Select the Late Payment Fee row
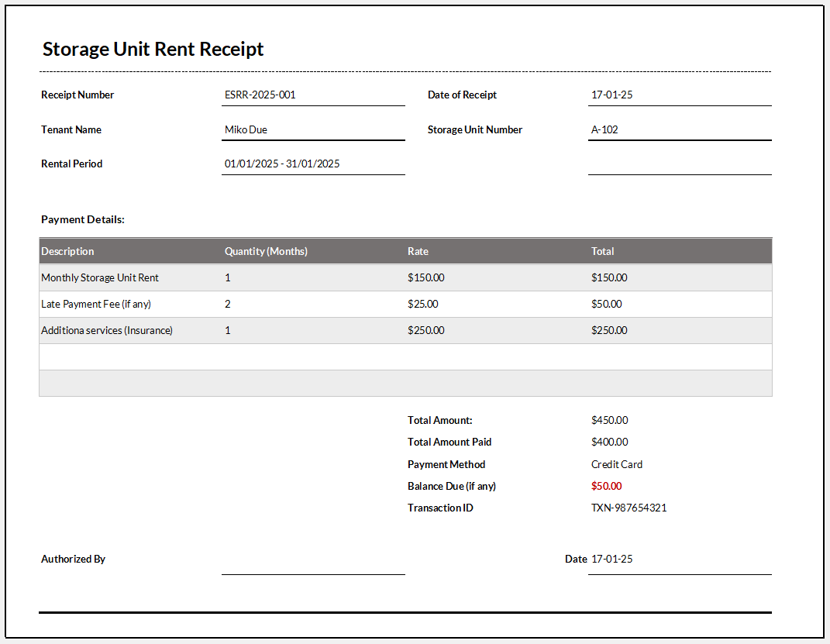 pyautogui.click(x=99, y=304)
